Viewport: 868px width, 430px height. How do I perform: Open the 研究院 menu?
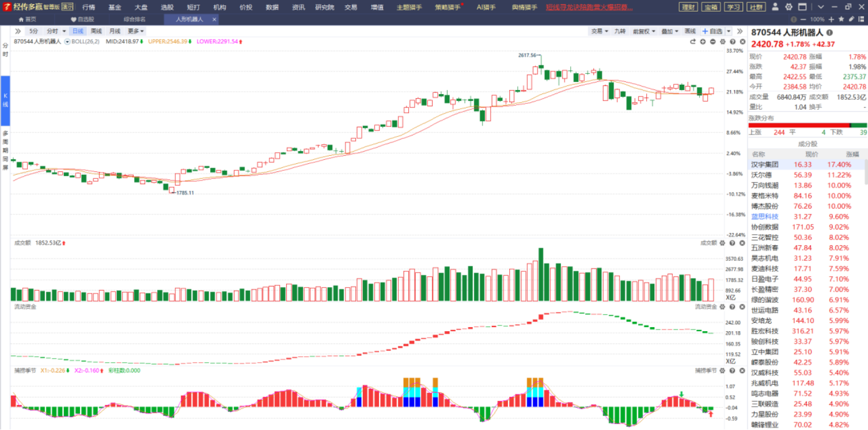pyautogui.click(x=325, y=7)
